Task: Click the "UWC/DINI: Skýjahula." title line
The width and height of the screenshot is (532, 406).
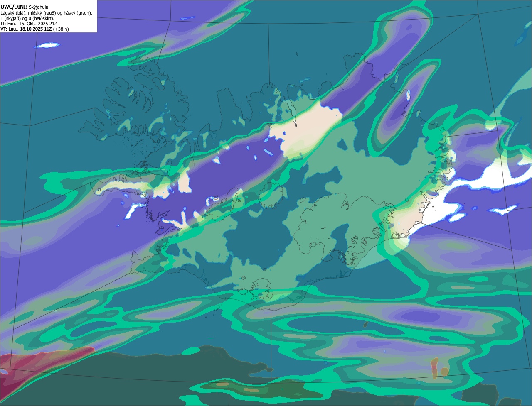Action: point(25,7)
